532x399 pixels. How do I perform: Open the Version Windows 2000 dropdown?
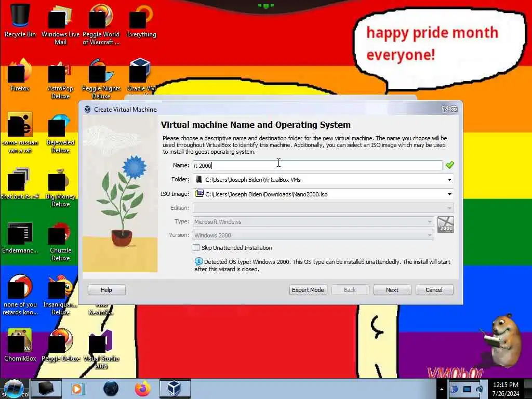(x=313, y=235)
